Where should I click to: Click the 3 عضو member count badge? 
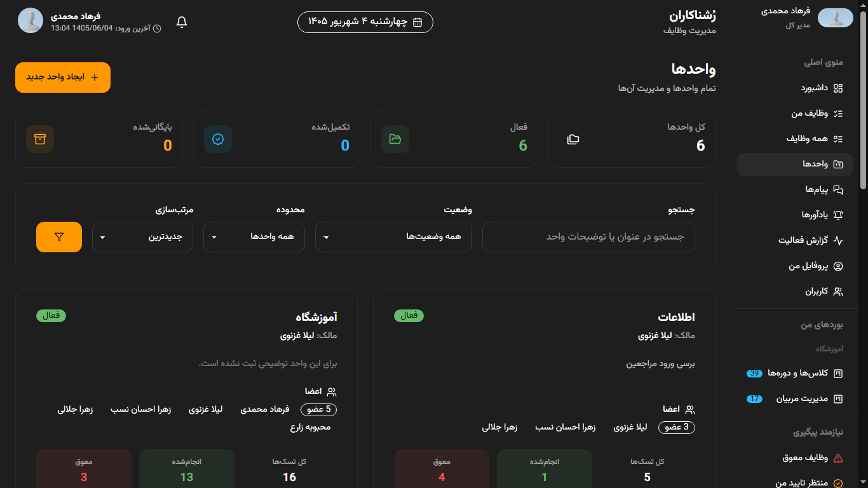click(677, 427)
